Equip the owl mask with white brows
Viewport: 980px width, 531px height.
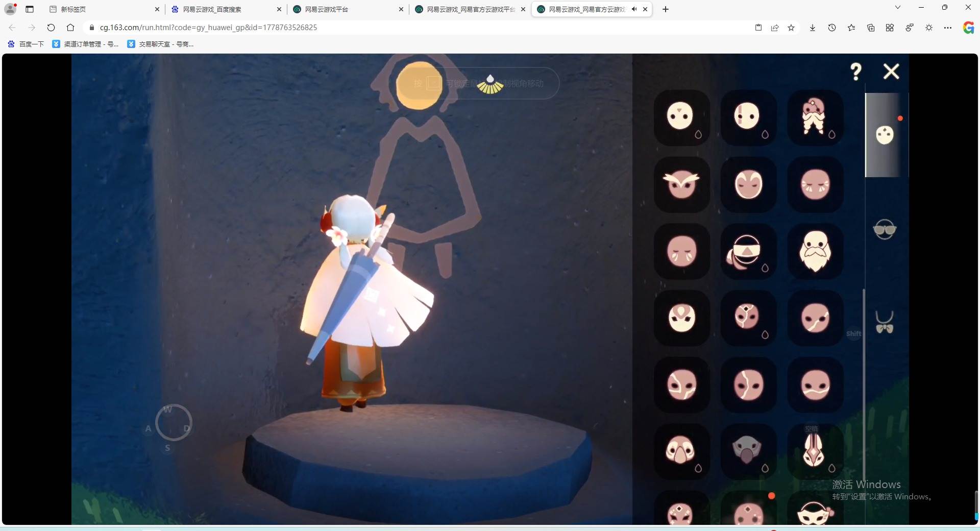(682, 184)
